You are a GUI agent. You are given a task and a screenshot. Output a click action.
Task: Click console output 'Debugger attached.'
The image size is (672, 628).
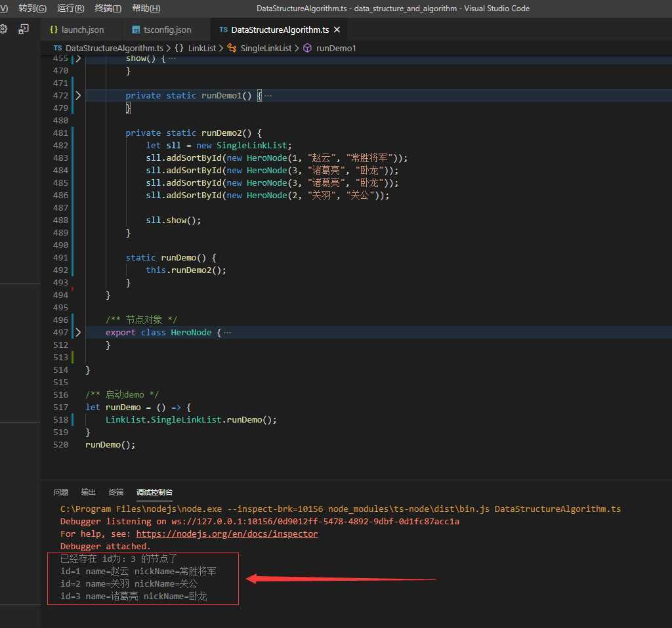(106, 546)
